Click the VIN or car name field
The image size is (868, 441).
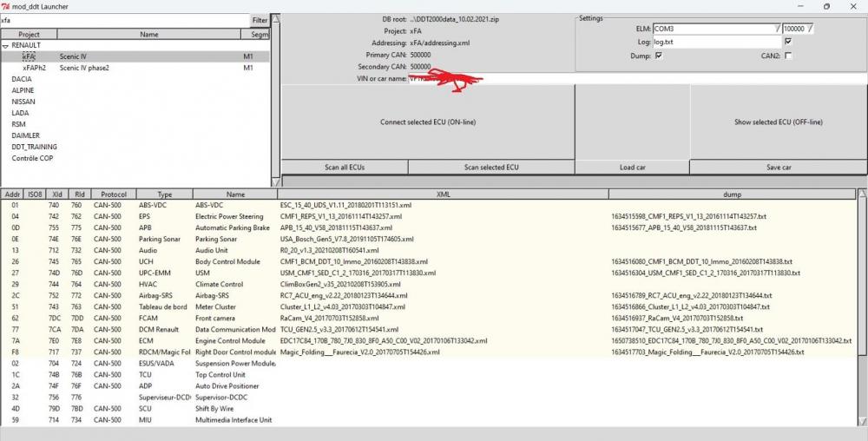click(638, 79)
